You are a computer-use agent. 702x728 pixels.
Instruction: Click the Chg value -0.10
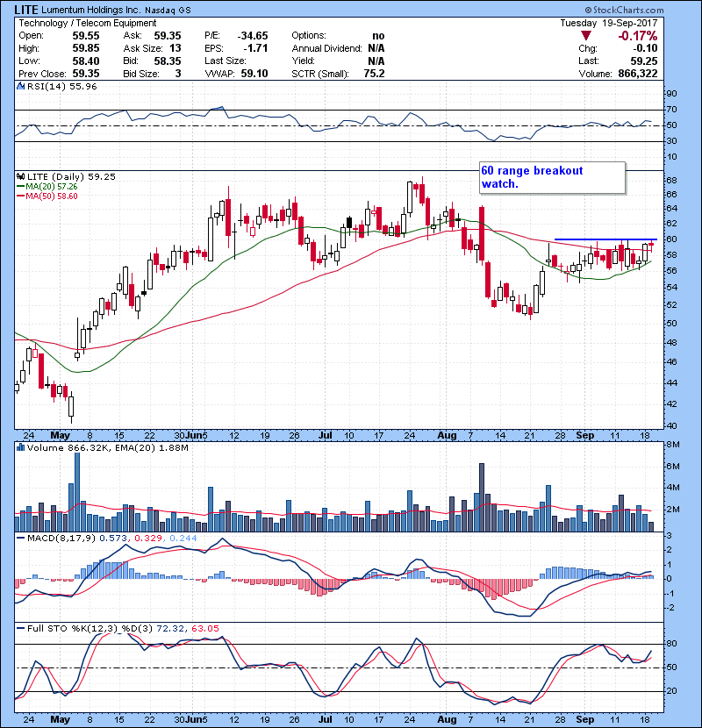tap(645, 48)
